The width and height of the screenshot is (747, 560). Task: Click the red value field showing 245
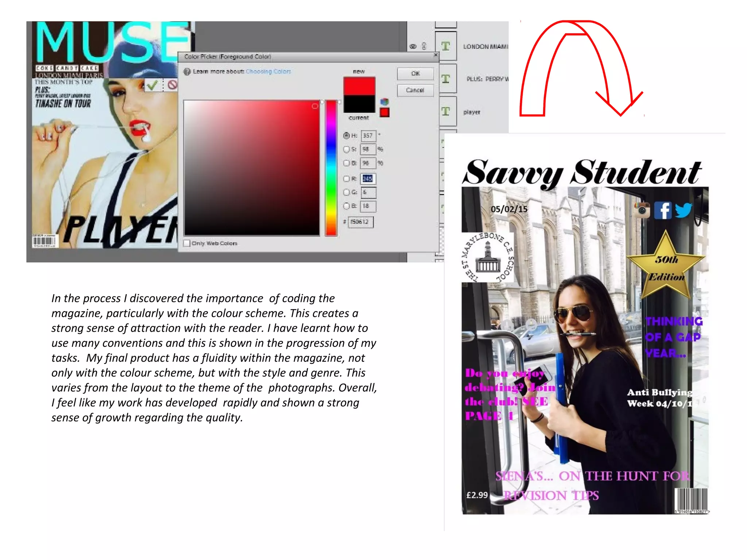368,179
